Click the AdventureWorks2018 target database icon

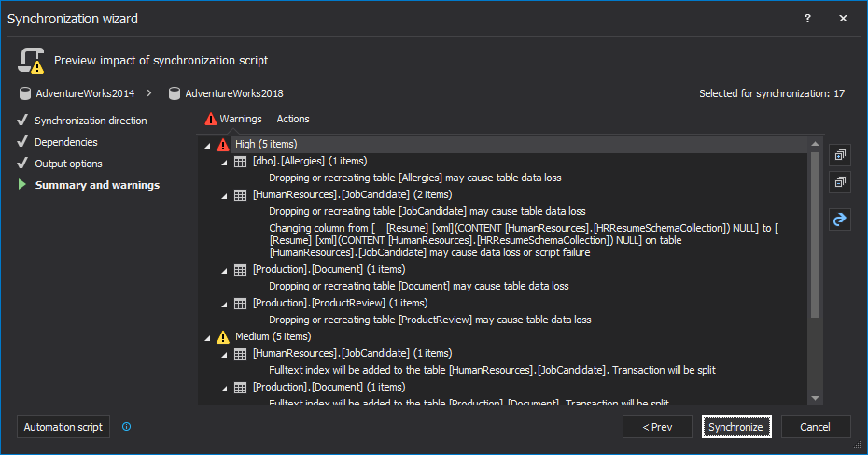tap(174, 93)
